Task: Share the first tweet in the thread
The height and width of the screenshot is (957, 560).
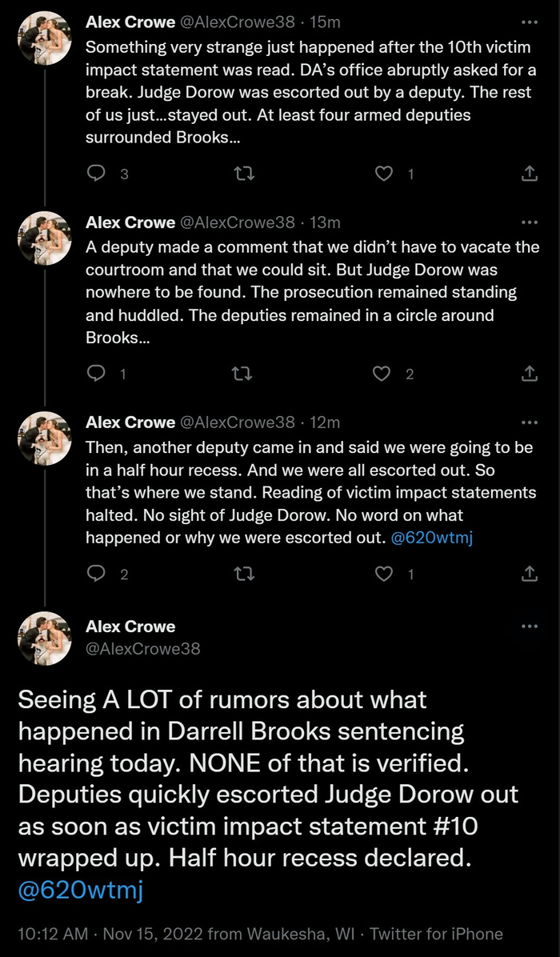Action: (529, 174)
